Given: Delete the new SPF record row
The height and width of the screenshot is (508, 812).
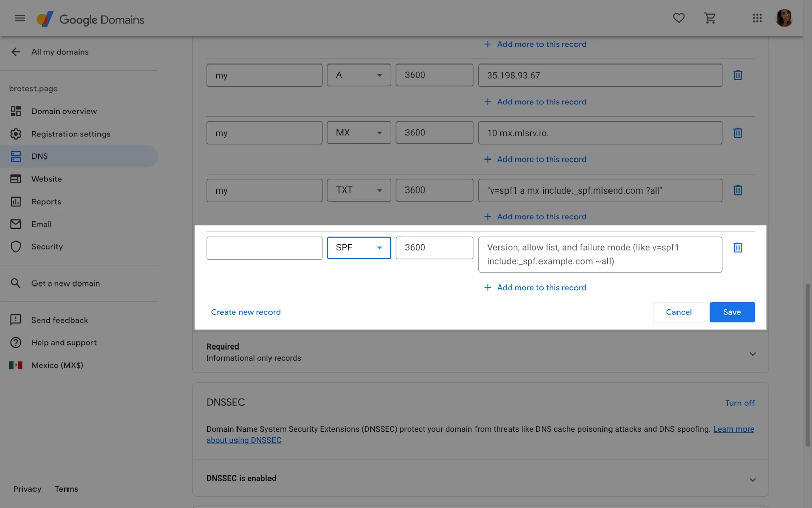Looking at the screenshot, I should [738, 248].
